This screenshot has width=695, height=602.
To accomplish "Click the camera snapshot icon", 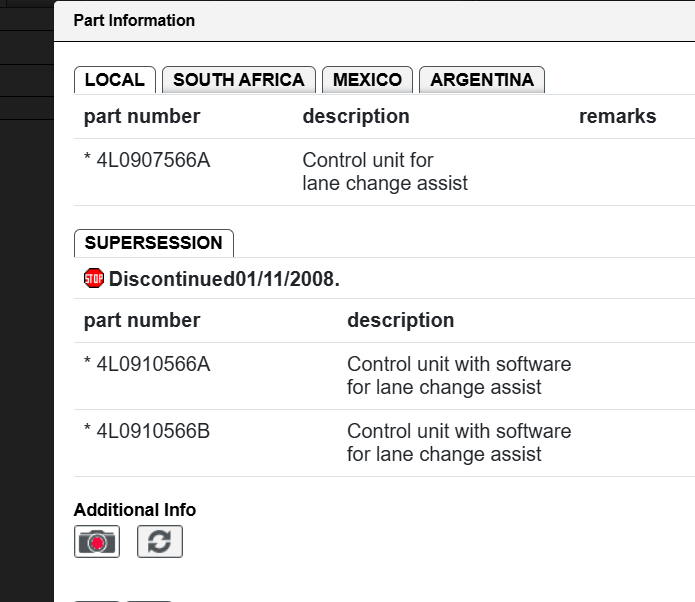I will [97, 542].
